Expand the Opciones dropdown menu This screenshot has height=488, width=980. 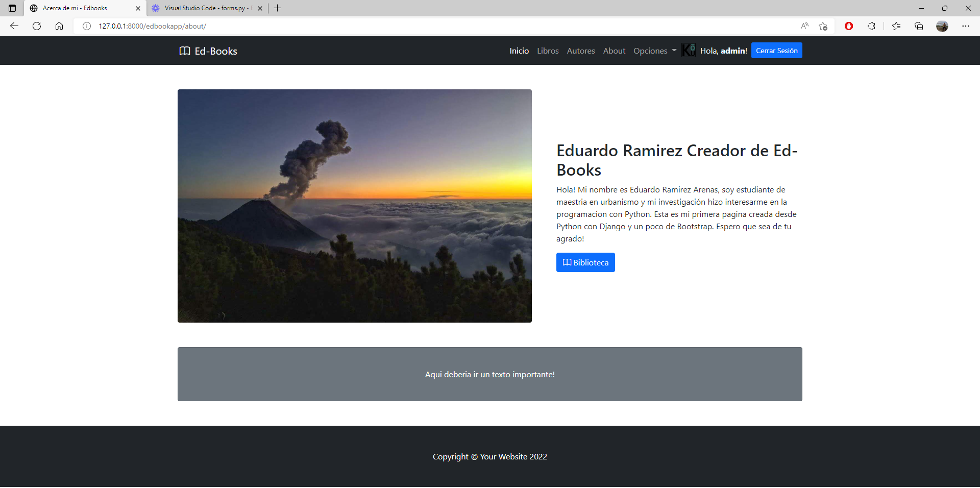(655, 51)
